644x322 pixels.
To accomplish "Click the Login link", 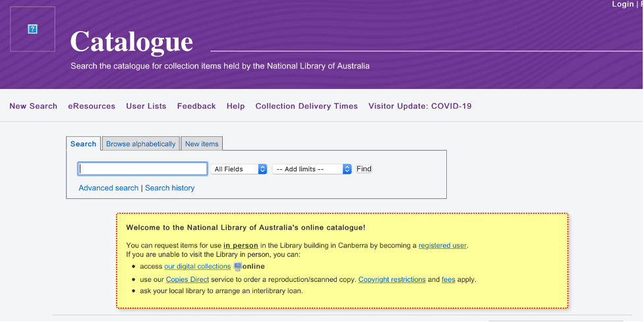I will click(623, 4).
